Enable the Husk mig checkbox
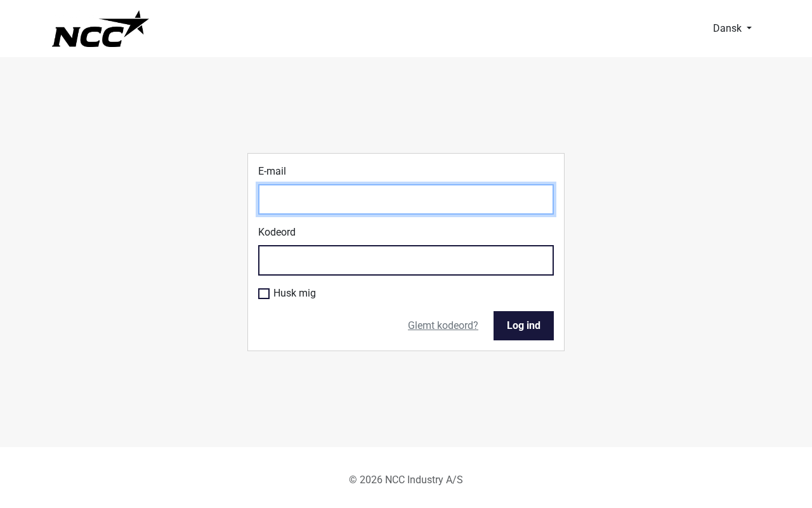The image size is (812, 508). (x=264, y=293)
